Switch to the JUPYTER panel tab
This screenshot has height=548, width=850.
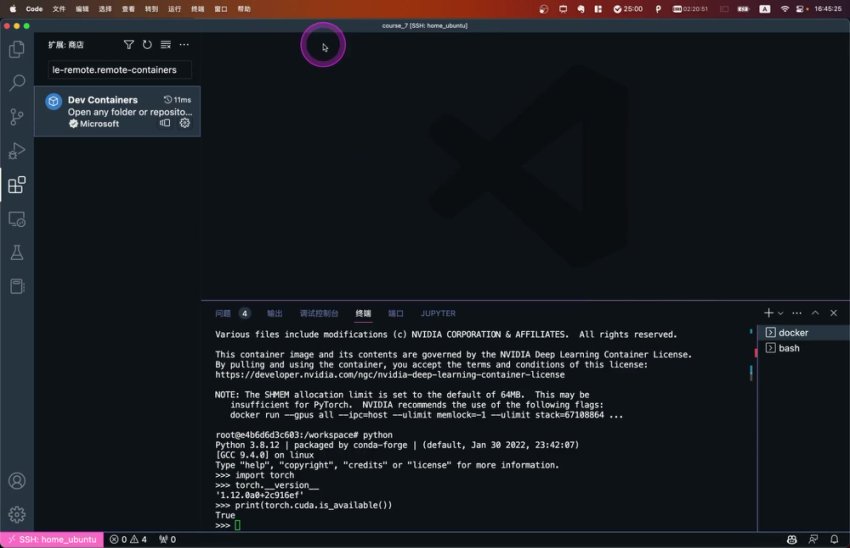pyautogui.click(x=438, y=313)
